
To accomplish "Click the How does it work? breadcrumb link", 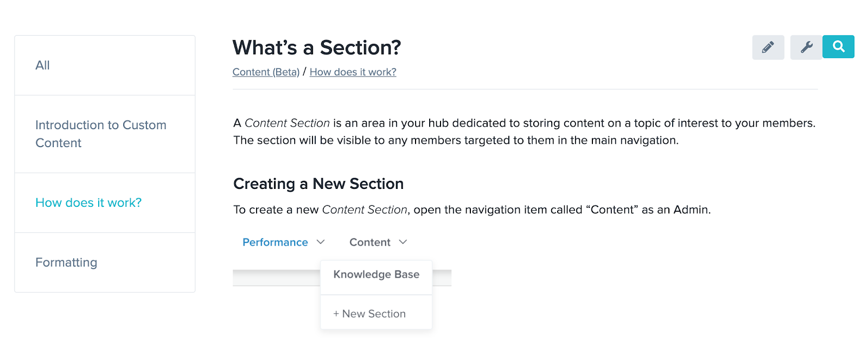I will click(353, 72).
